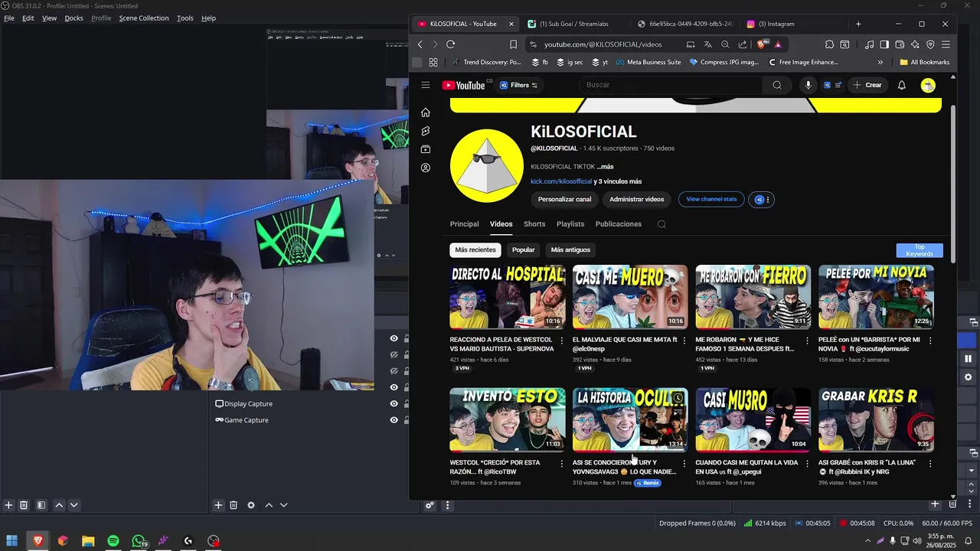The image size is (980, 551).
Task: Open audio mixer three-dot menu
Action: (448, 505)
